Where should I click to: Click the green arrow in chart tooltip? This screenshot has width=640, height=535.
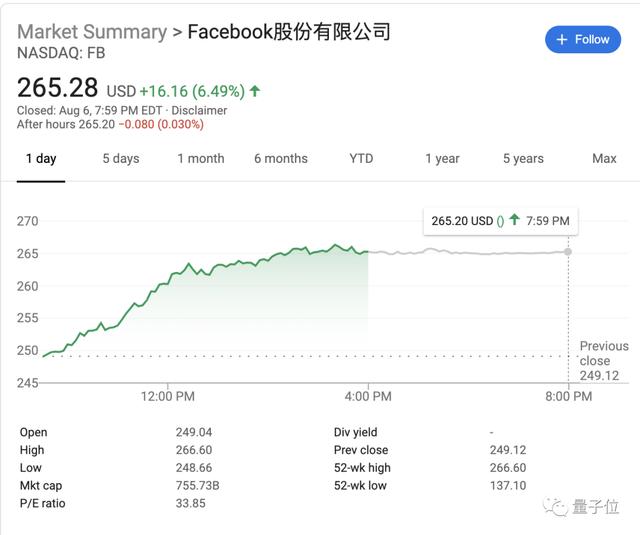[514, 220]
